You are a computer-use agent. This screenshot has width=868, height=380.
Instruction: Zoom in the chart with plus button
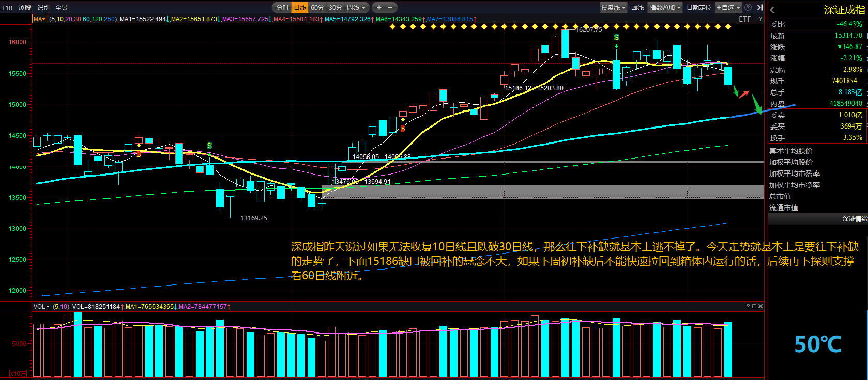(379, 8)
